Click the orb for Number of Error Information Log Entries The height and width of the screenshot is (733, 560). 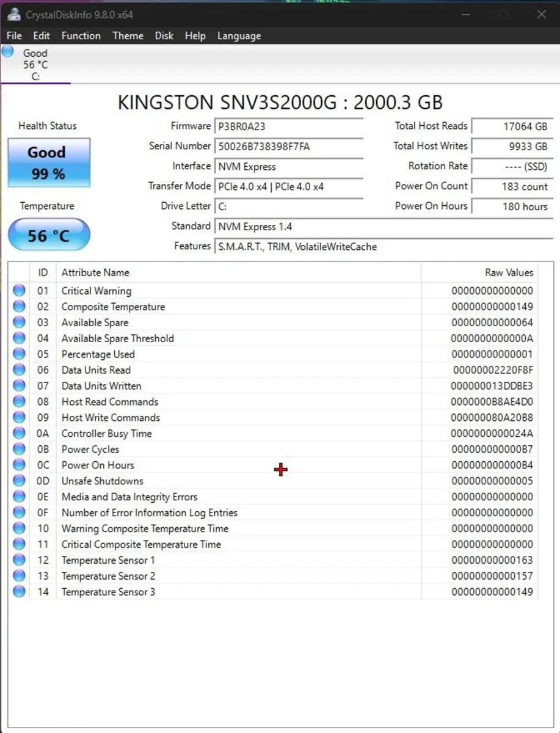20,513
